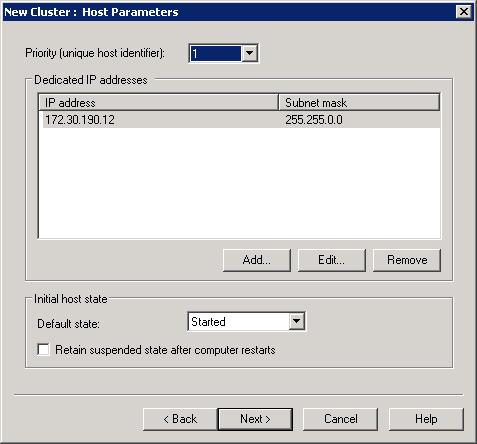Click the 255.255.0.0 subnet mask cell
Viewport: 477px width, 444px height.
pyautogui.click(x=314, y=120)
